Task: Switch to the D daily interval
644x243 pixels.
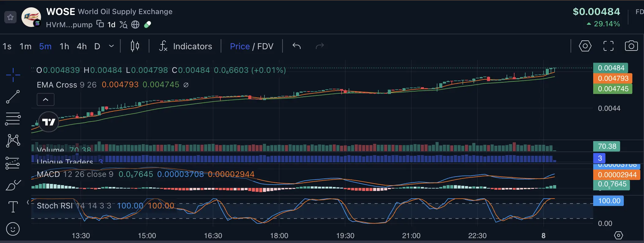Action: click(x=97, y=46)
